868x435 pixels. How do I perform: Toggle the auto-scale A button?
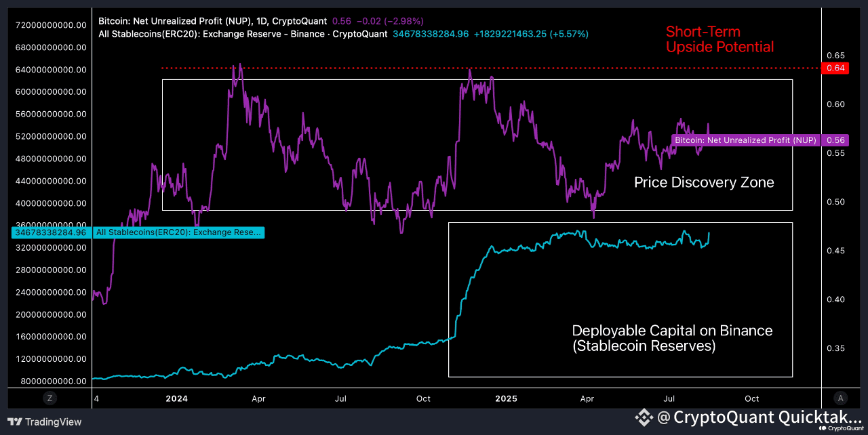(840, 398)
